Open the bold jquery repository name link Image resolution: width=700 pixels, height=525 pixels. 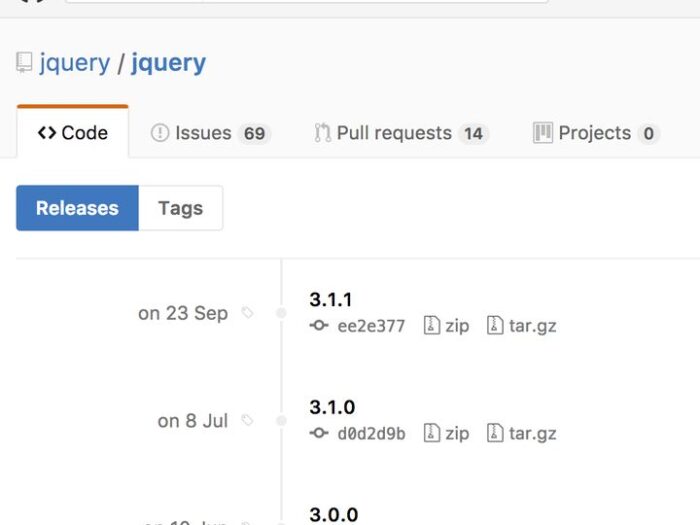[x=168, y=63]
